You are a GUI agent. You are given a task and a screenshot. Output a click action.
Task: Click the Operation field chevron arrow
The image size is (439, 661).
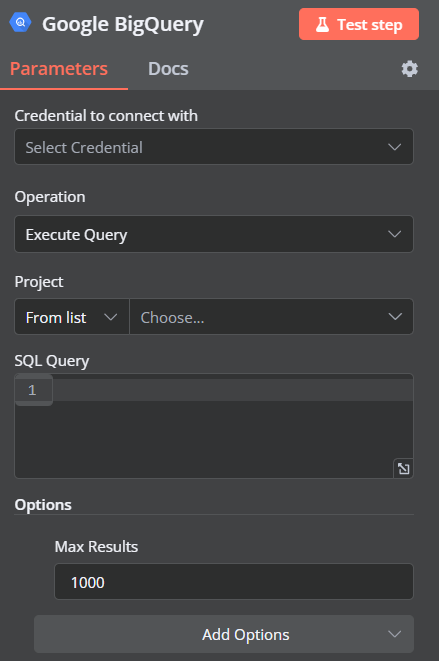point(394,234)
